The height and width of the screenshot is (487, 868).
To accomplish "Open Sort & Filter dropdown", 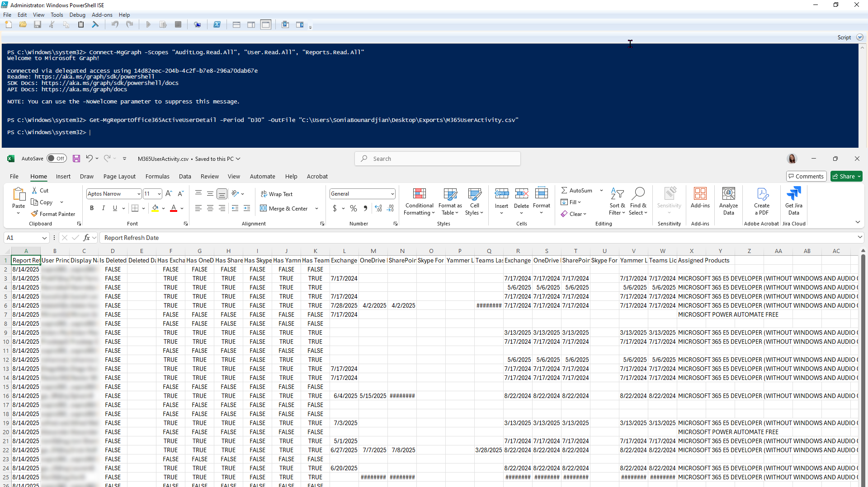I will click(617, 201).
